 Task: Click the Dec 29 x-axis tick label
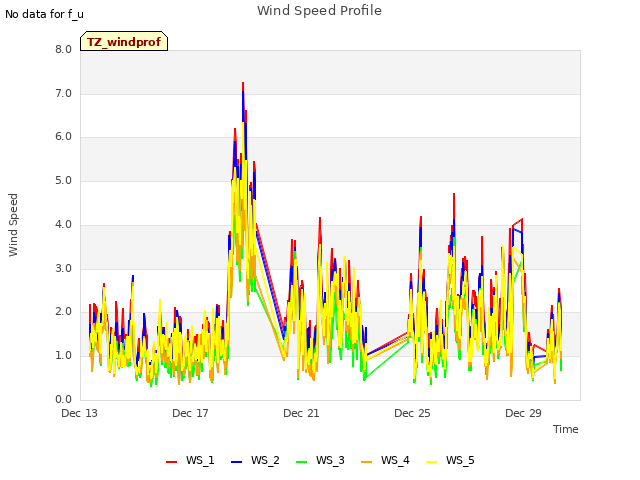(523, 413)
